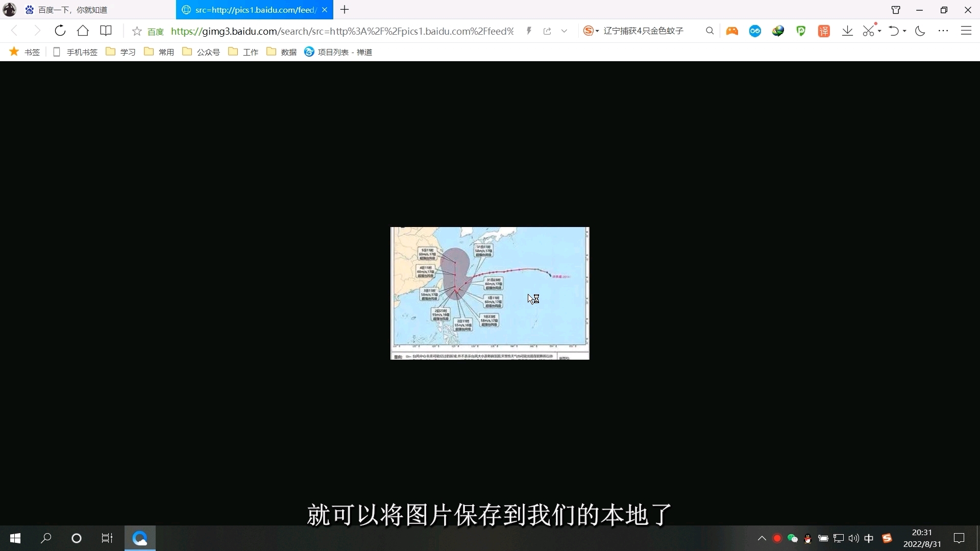Image resolution: width=980 pixels, height=551 pixels.
Task: Toggle immersive reader mode
Action: (x=106, y=31)
